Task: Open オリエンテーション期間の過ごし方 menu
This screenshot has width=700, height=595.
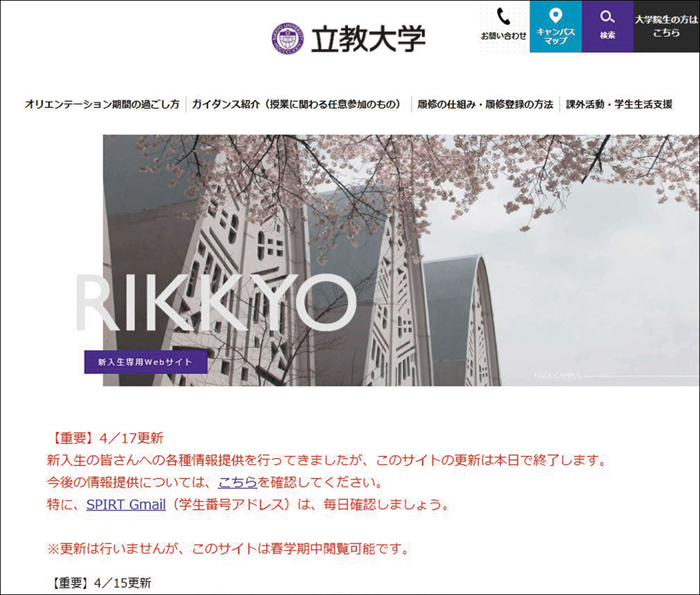Action: [x=102, y=105]
